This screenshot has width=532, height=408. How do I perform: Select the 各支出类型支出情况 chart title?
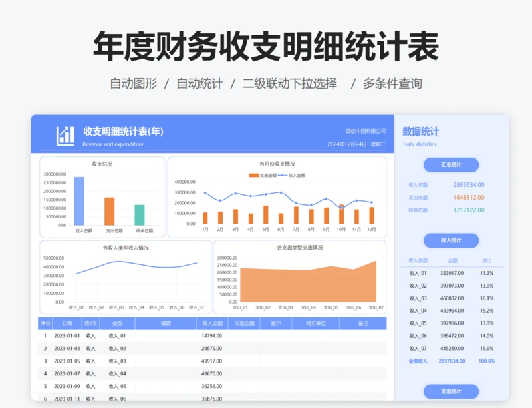pos(300,248)
